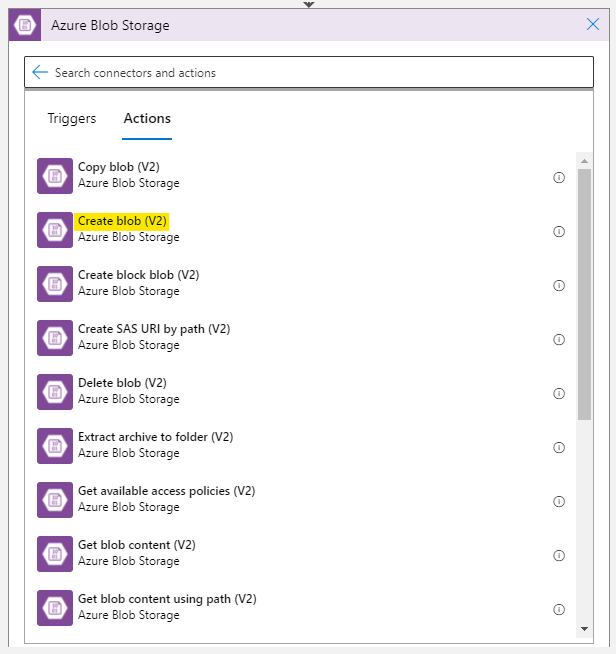Click the Delete blob (V2) connector icon

click(55, 392)
